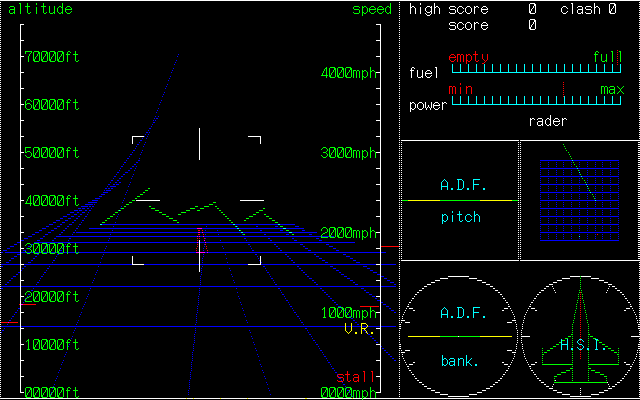Click the A.D.F. bank circular dial
Image resolution: width=640 pixels, height=400 pixels.
(460, 336)
